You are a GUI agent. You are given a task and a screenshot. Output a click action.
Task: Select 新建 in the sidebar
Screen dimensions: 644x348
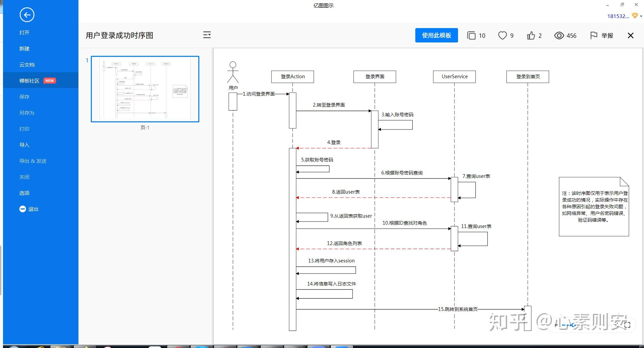(x=24, y=48)
